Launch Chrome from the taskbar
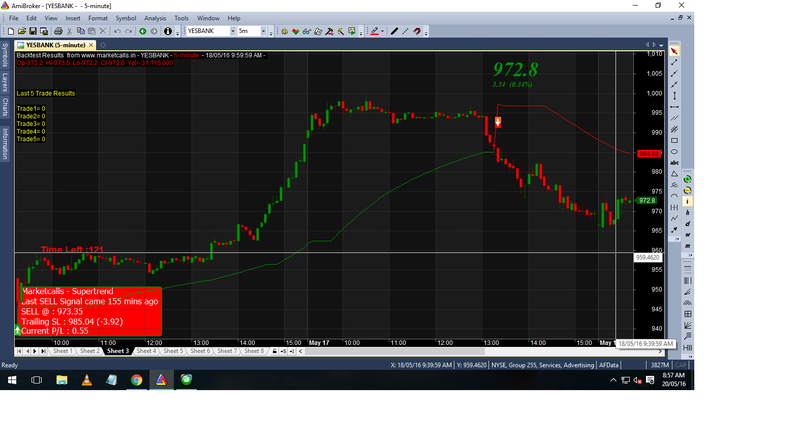Viewport: 800px width, 447px height. [x=136, y=380]
